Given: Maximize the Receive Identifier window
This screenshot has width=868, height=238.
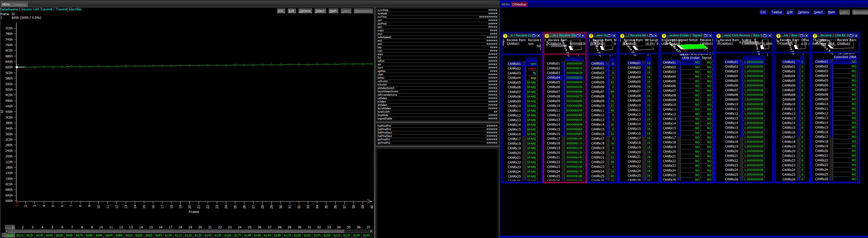Looking at the screenshot, I should pyautogui.click(x=578, y=36).
